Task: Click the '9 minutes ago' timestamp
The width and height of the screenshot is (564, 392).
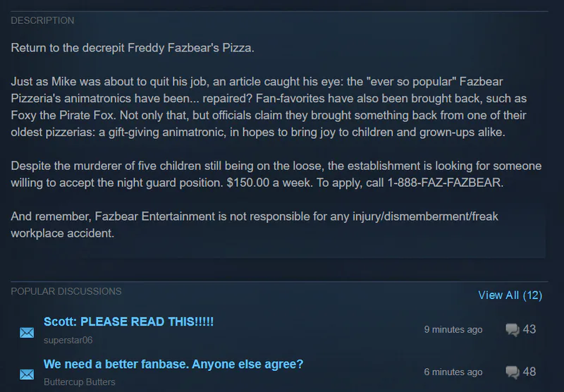Action: 453,330
